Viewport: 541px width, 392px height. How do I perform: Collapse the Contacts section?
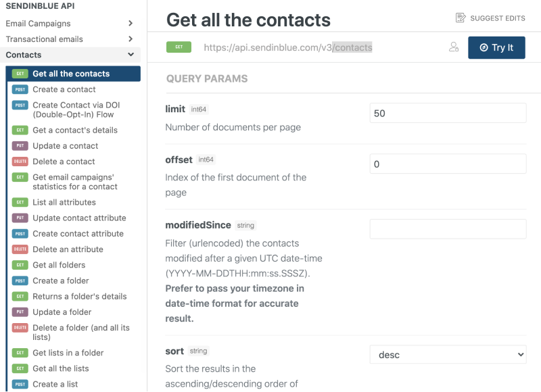tap(131, 55)
